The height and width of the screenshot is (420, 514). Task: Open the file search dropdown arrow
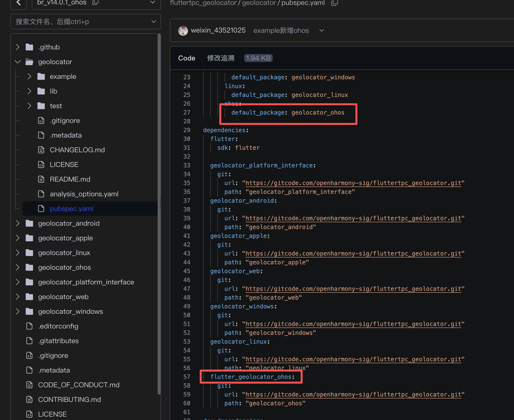153,22
